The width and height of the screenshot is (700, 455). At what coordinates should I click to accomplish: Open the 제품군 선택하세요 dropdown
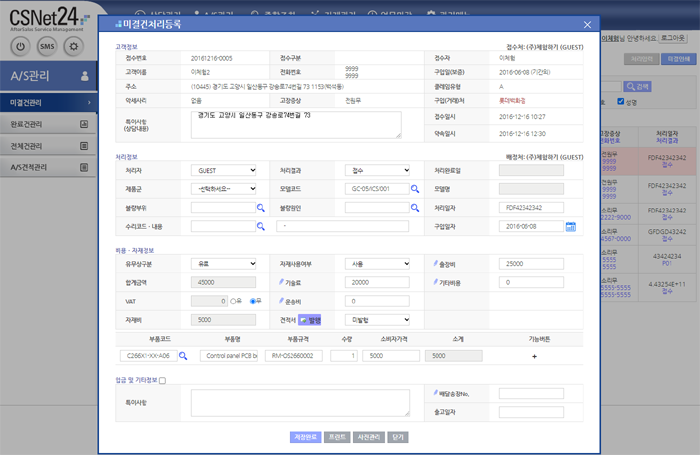[x=224, y=189]
